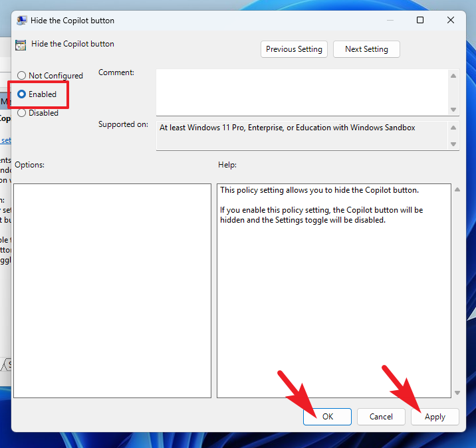Viewport: 476px width, 448px height.
Task: Cancel the policy dialog
Action: pyautogui.click(x=381, y=417)
